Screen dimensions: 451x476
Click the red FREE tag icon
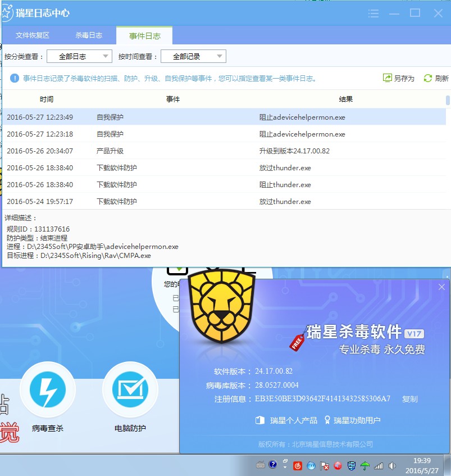(297, 342)
